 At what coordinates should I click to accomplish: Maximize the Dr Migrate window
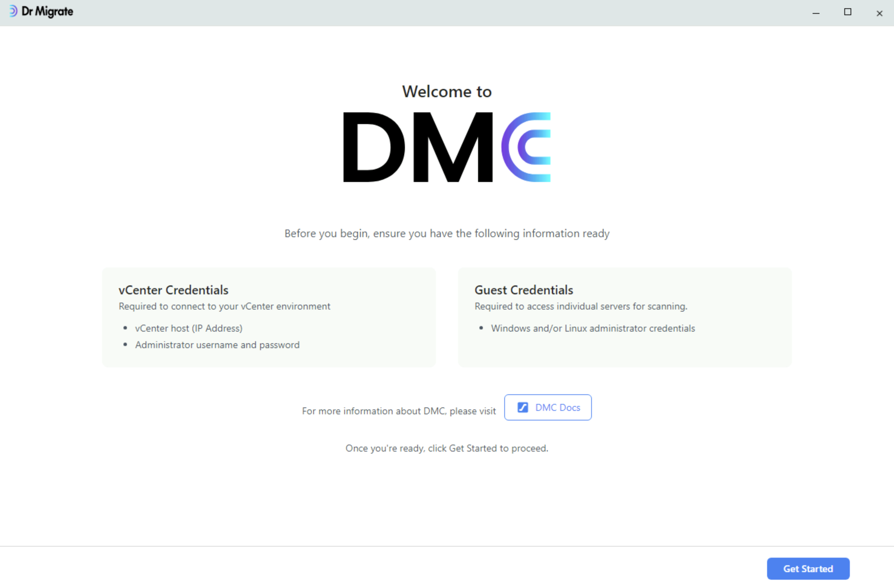click(847, 12)
